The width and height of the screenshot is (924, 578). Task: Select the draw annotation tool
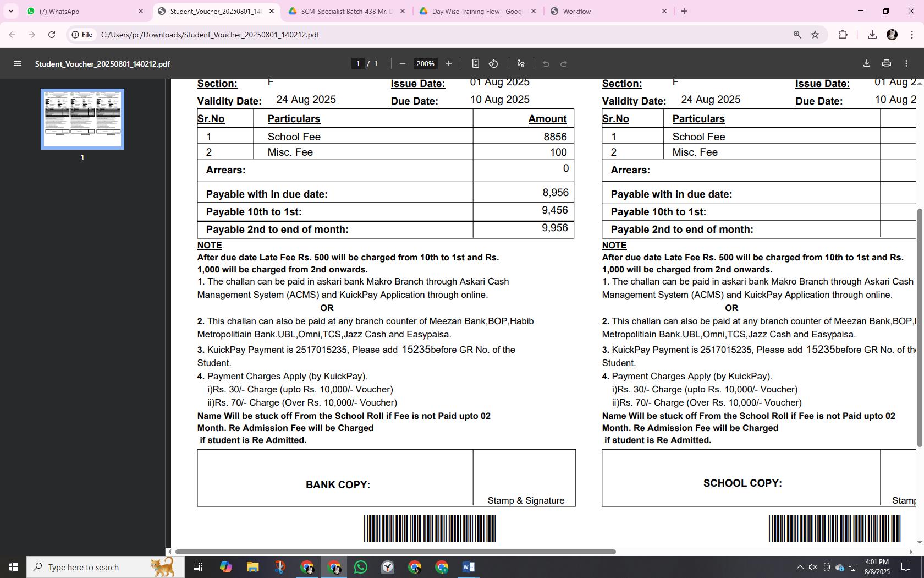[x=521, y=64]
